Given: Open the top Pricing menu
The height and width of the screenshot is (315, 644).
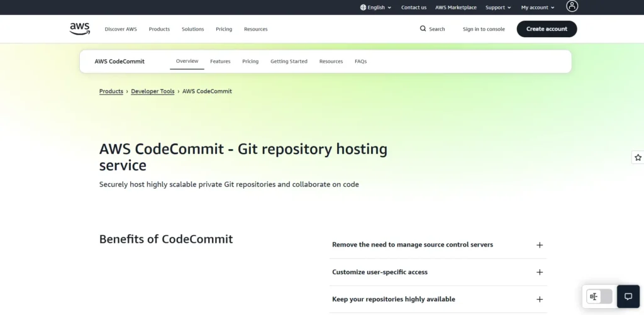Looking at the screenshot, I should (x=224, y=29).
